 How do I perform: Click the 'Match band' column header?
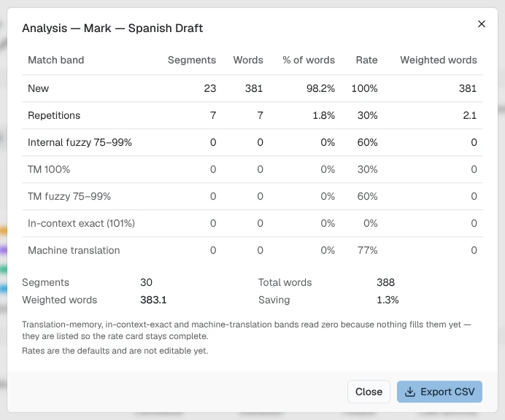pyautogui.click(x=56, y=61)
